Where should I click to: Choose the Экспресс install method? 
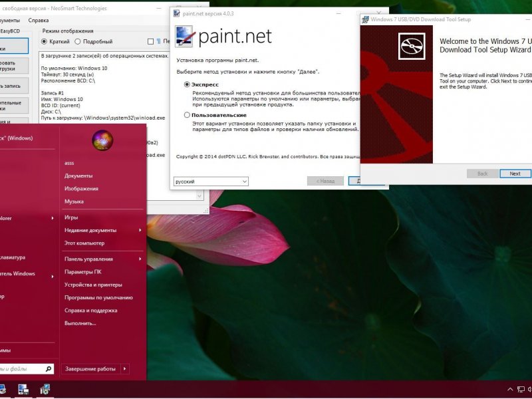pyautogui.click(x=187, y=84)
